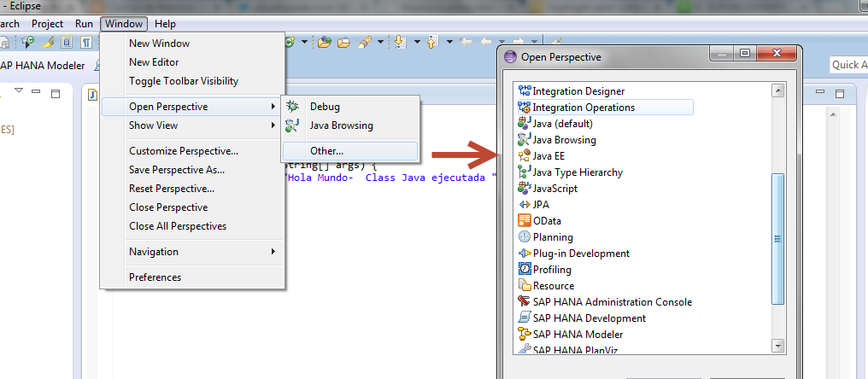The height and width of the screenshot is (379, 868).
Task: Click the Next Annotation down-arrow icon
Action: [400, 42]
